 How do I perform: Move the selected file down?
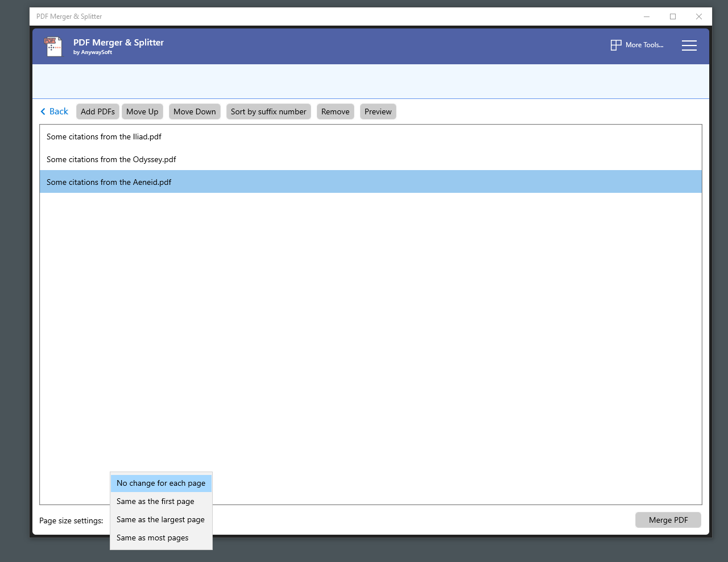pos(195,111)
